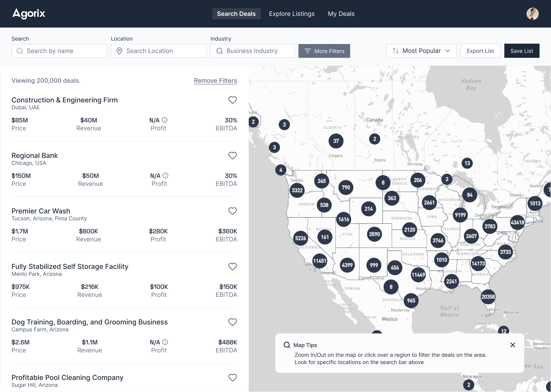Select the 20358 cluster over Florida
551x392 pixels.
coord(488,297)
